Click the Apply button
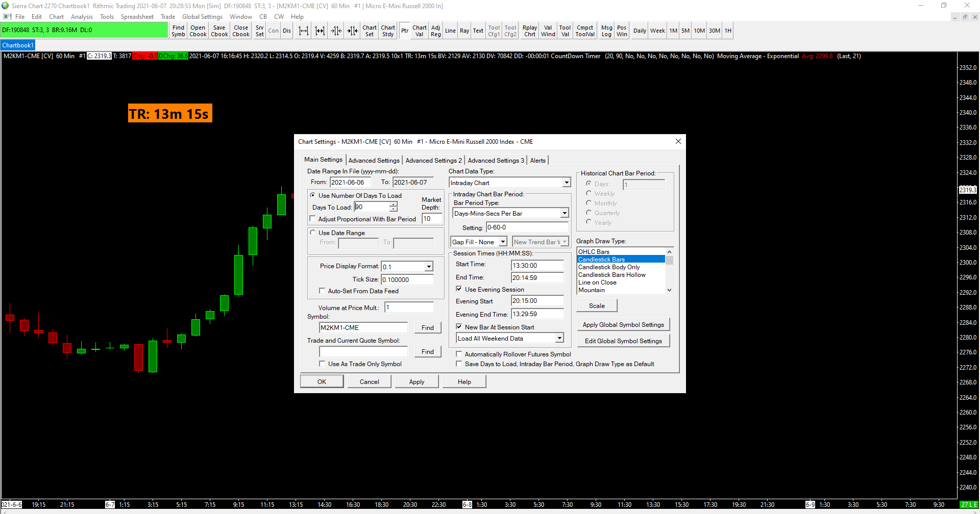The height and width of the screenshot is (514, 980). click(416, 381)
